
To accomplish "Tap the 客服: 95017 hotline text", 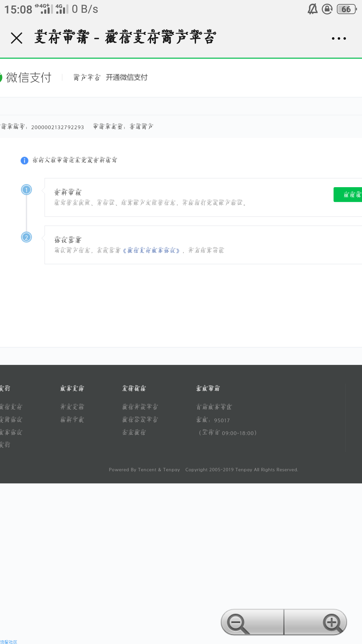I will click(213, 420).
